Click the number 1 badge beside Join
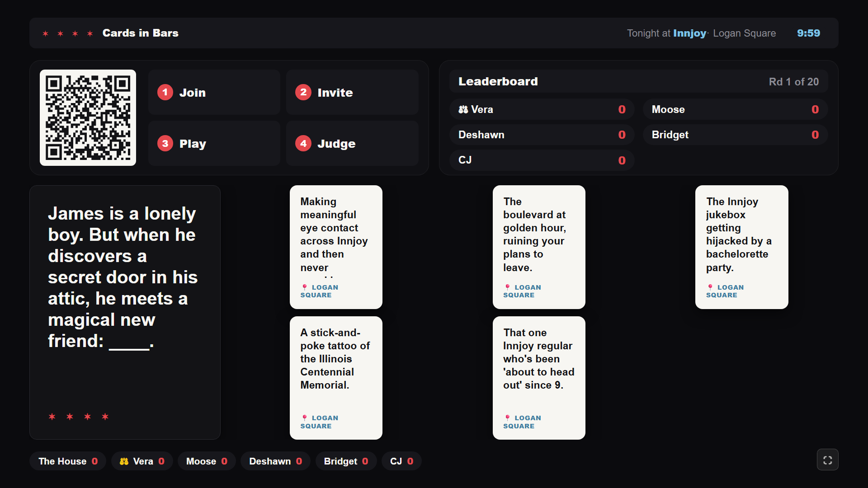The image size is (868, 488). 165,93
